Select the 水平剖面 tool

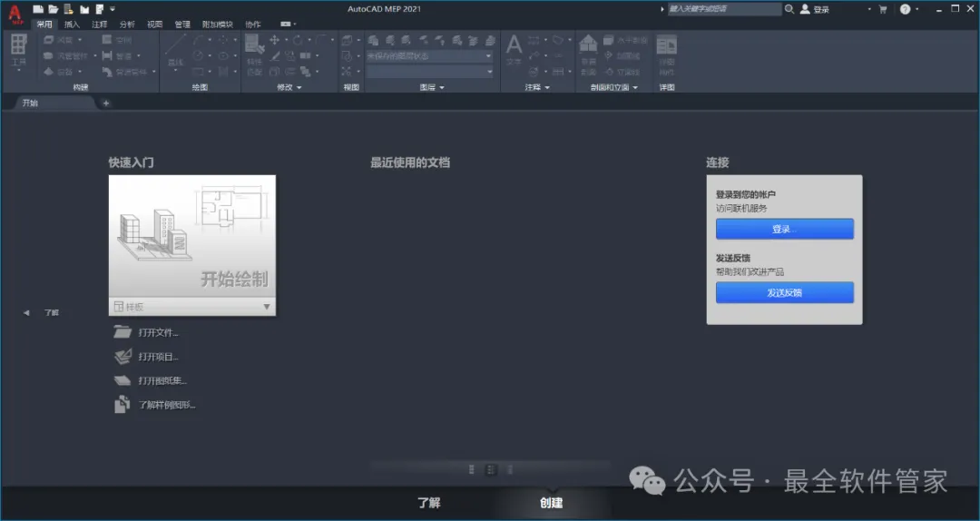tap(625, 40)
